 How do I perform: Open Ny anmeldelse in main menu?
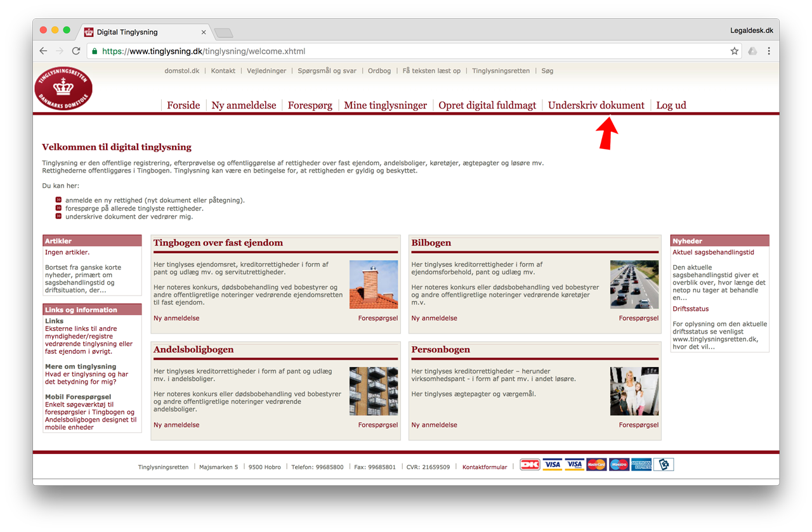244,105
